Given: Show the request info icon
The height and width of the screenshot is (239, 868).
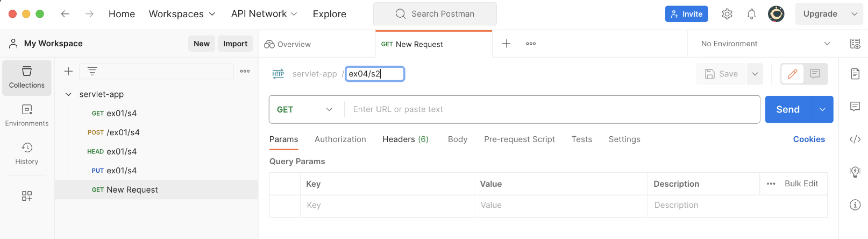Looking at the screenshot, I should click(x=855, y=205).
